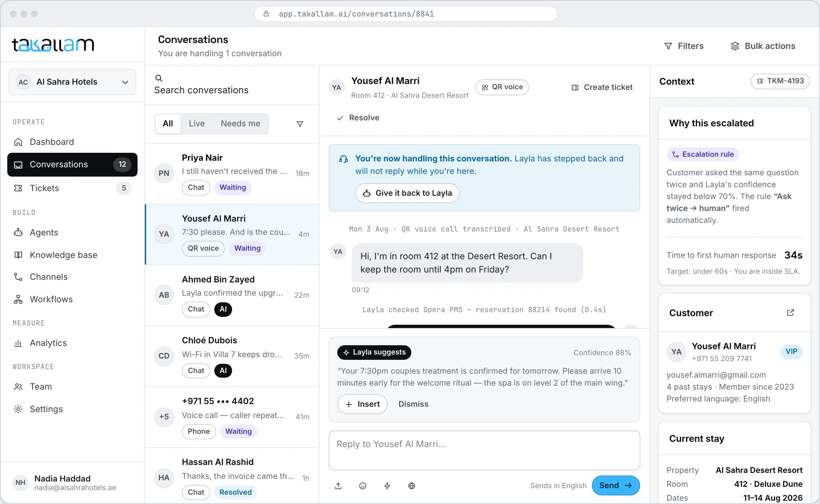820x504 pixels.
Task: Select the All conversations tab
Action: pyautogui.click(x=168, y=124)
